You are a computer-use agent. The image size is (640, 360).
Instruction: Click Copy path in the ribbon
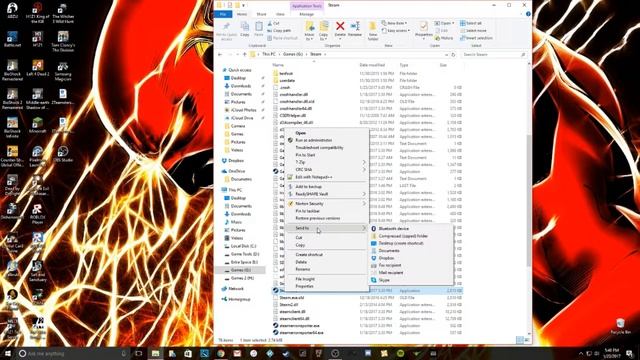click(279, 31)
